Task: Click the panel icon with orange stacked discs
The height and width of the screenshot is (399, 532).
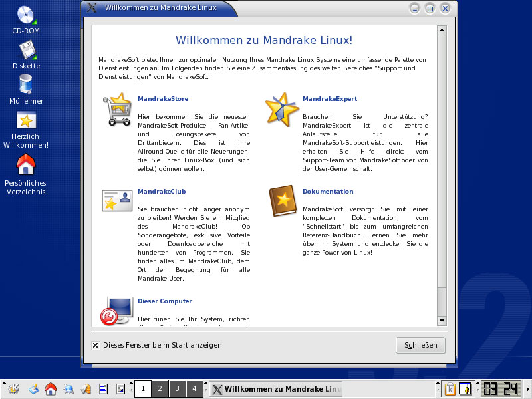Action: (x=86, y=389)
